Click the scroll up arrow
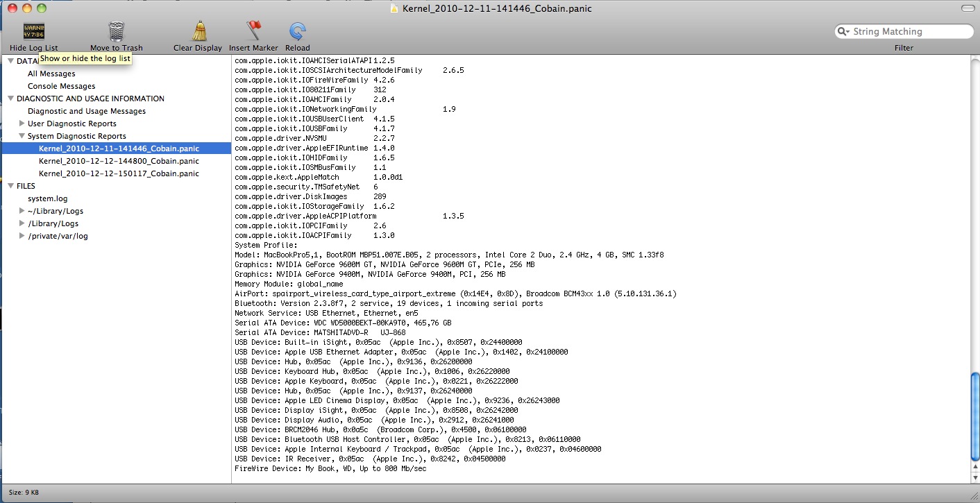 tap(974, 468)
